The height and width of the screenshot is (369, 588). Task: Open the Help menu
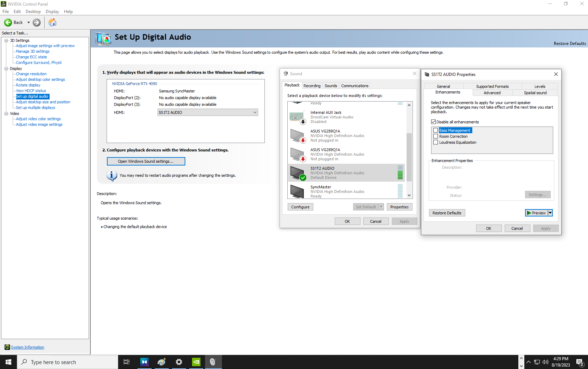click(68, 12)
